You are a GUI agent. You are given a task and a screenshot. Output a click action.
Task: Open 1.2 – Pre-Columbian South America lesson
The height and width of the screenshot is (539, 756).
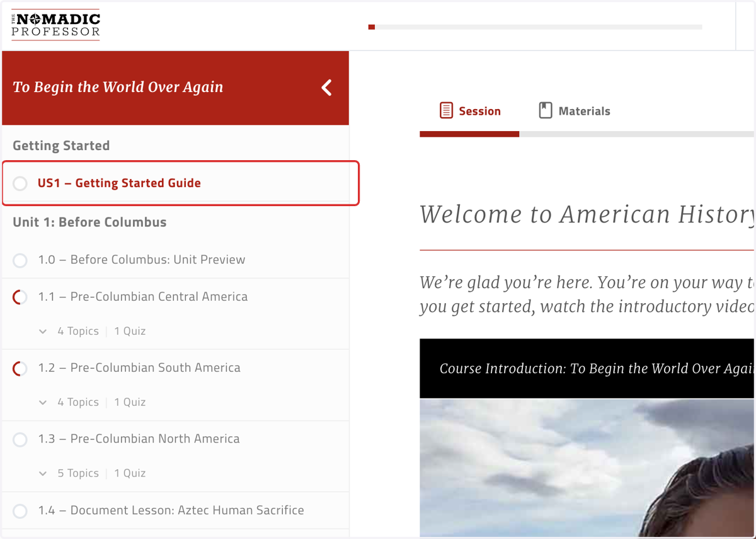point(139,368)
